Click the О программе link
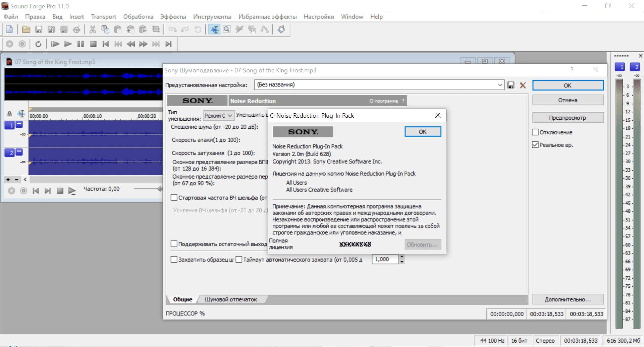The width and height of the screenshot is (644, 347). click(x=384, y=101)
